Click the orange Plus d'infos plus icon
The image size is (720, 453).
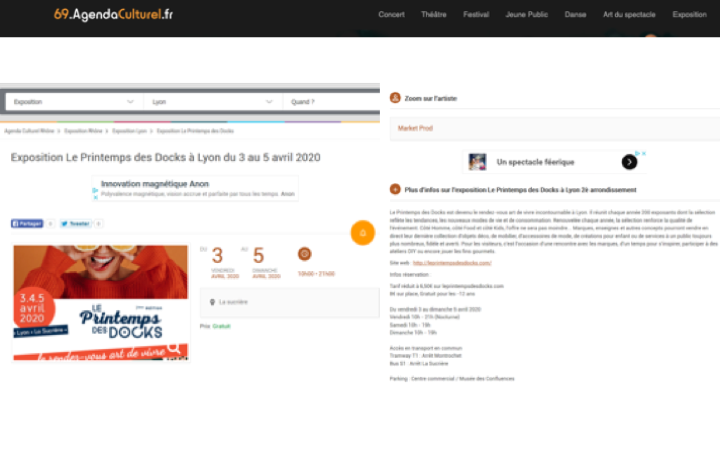pyautogui.click(x=396, y=188)
